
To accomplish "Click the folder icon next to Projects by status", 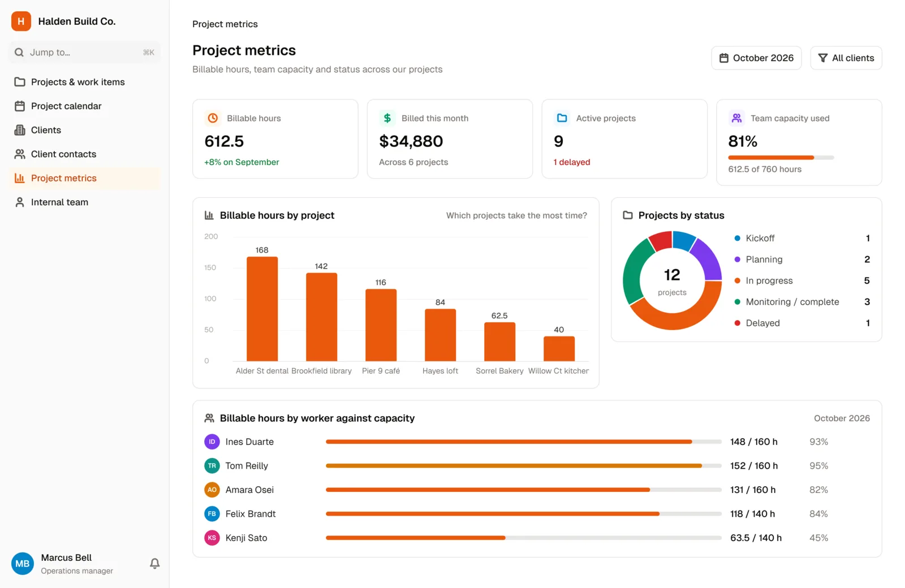I will pos(628,215).
